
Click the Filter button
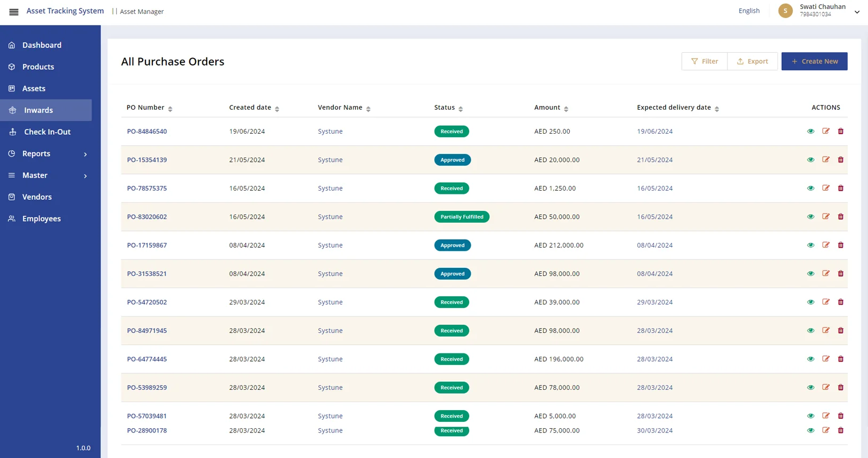click(705, 61)
